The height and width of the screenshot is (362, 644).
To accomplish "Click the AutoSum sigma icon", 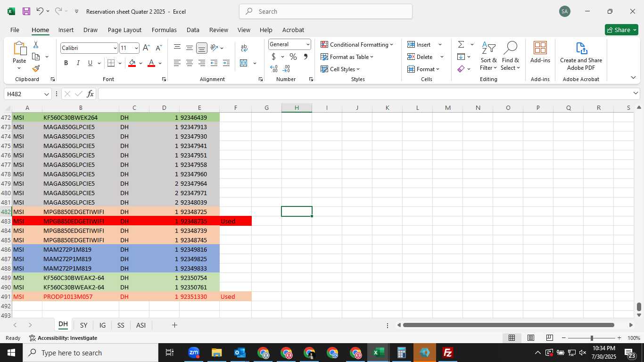I will click(x=461, y=44).
